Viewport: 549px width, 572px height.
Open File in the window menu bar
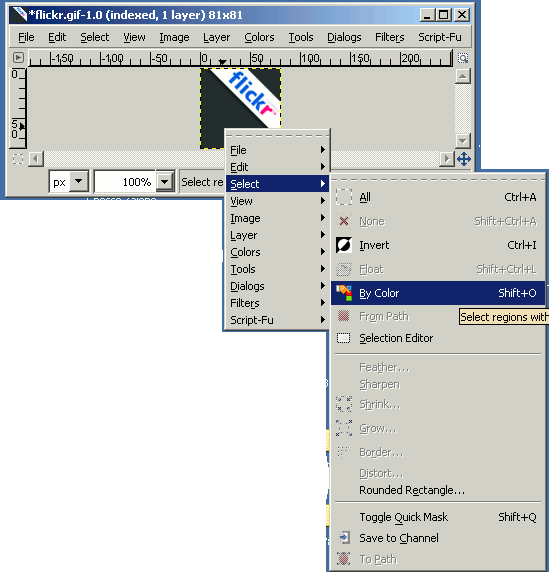[x=26, y=37]
